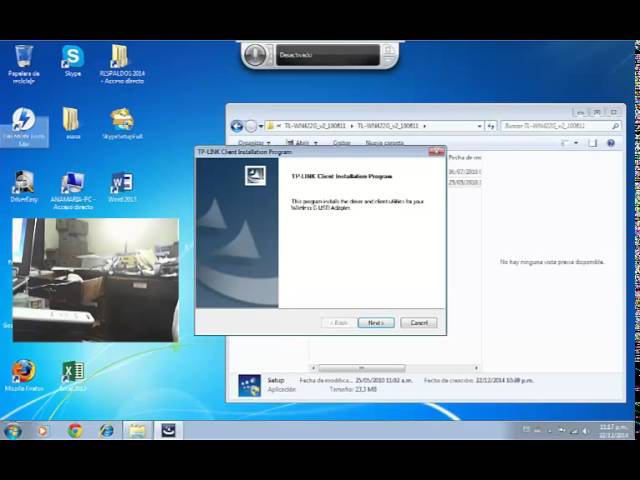This screenshot has height=480, width=640.
Task: Click the taskbar clock showing date and time
Action: (613, 431)
